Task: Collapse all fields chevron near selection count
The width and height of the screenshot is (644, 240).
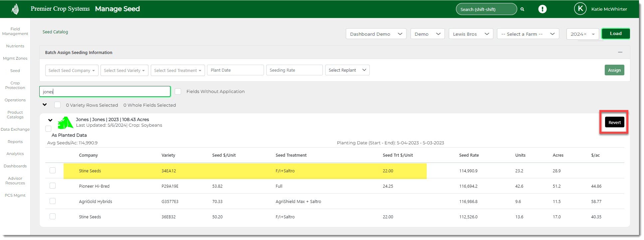Action: (45, 105)
